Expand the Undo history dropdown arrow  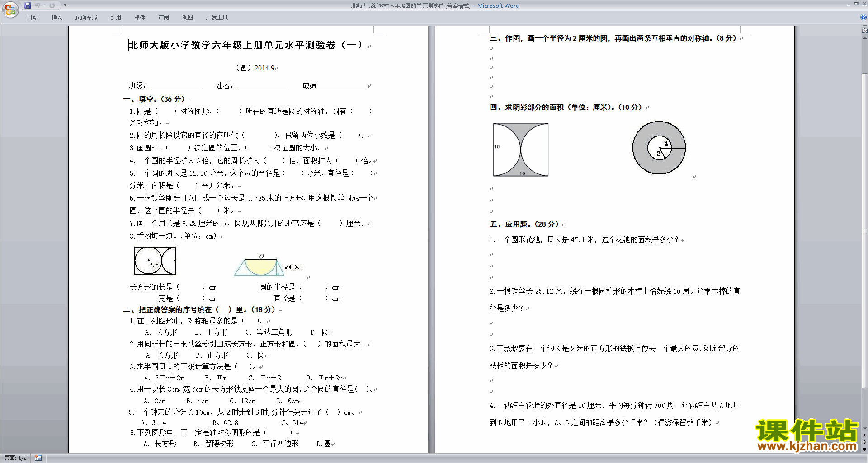coord(44,5)
